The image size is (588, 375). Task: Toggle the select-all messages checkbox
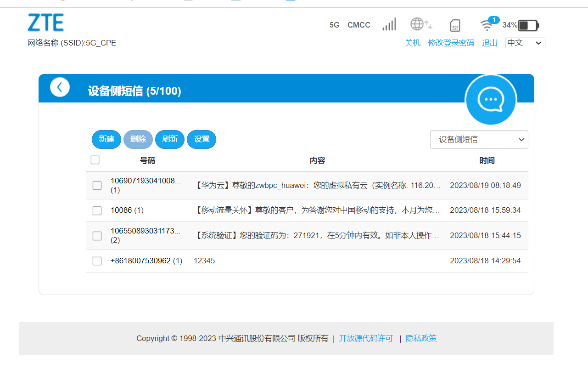pos(95,160)
